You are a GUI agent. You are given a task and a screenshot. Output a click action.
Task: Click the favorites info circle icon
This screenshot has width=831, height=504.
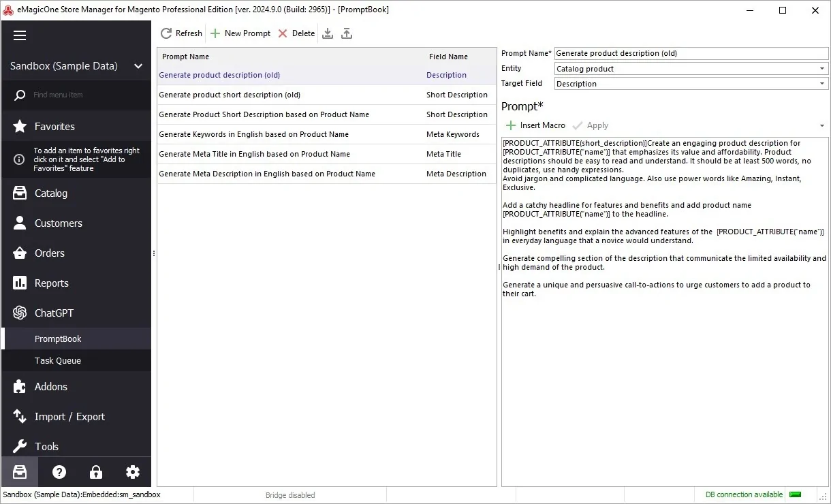pyautogui.click(x=20, y=159)
